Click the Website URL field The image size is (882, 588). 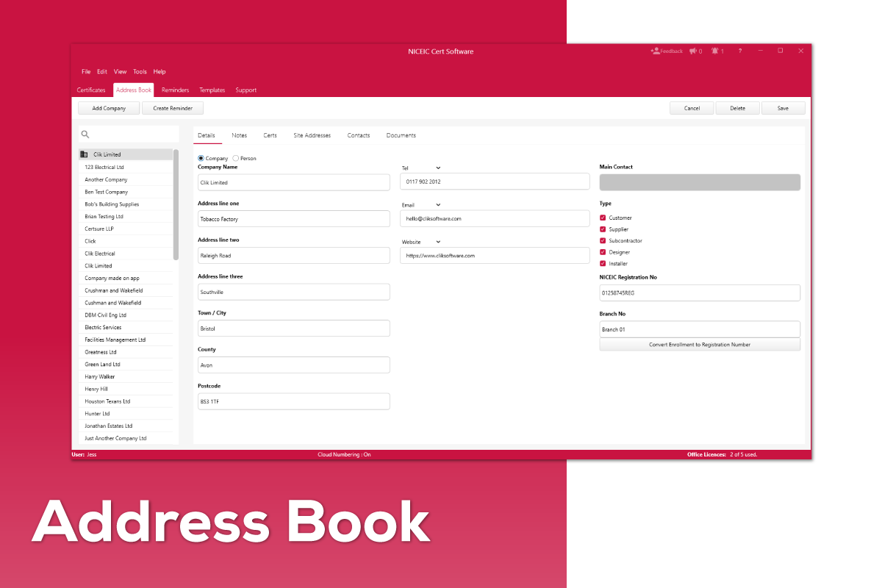coord(495,255)
